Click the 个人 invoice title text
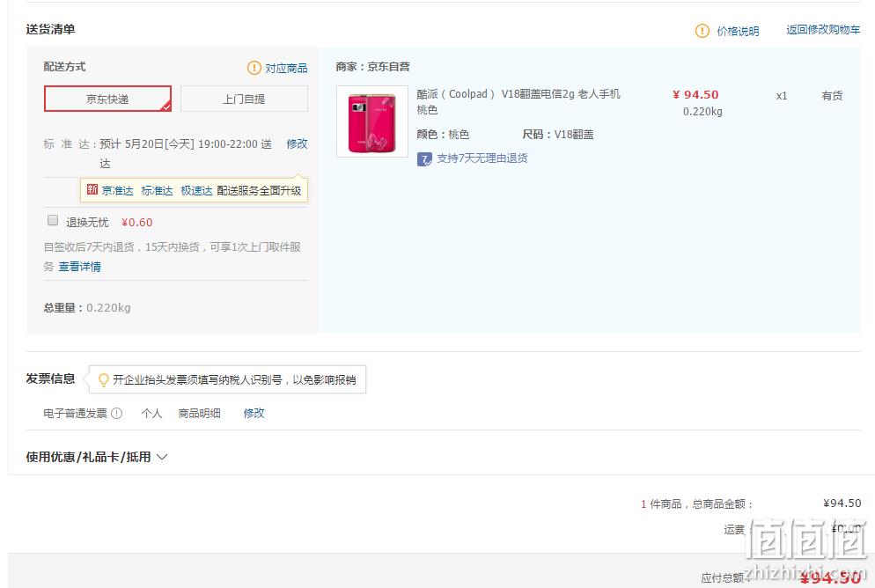This screenshot has width=875, height=588. [x=151, y=414]
